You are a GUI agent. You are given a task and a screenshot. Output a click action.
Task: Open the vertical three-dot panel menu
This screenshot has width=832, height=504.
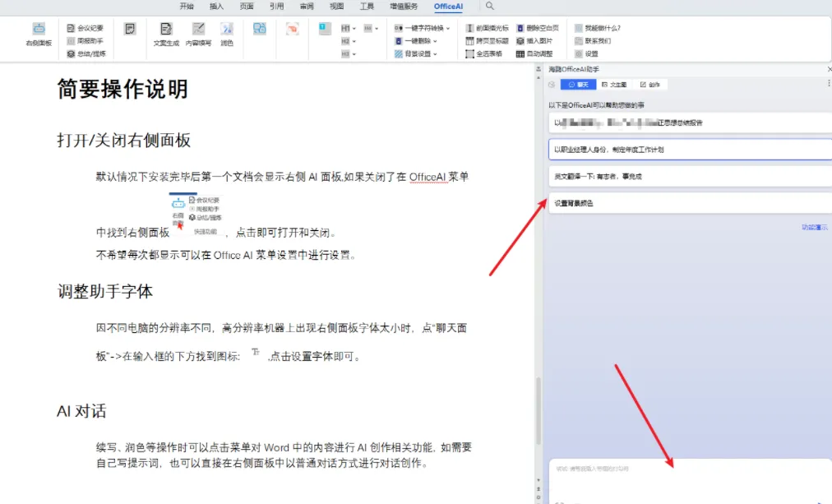(828, 84)
